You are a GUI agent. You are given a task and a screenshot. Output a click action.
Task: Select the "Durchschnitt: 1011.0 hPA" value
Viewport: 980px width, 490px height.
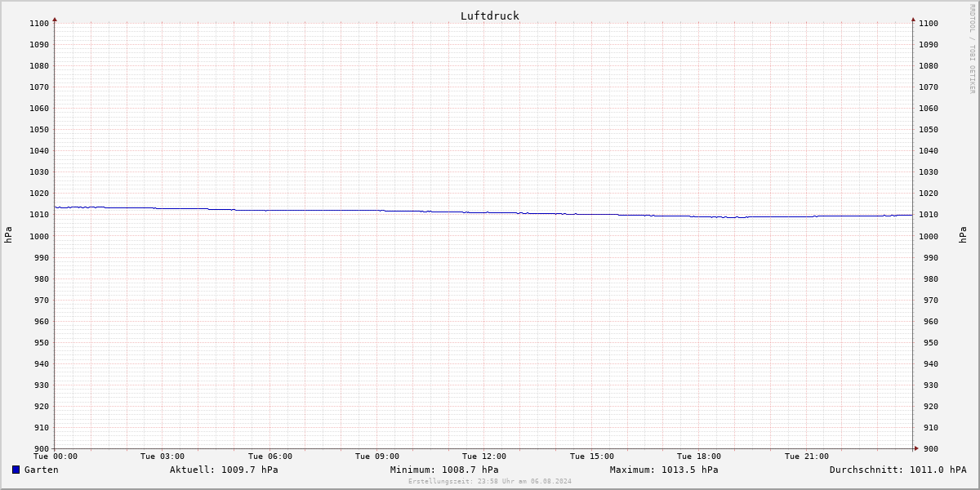pos(898,470)
